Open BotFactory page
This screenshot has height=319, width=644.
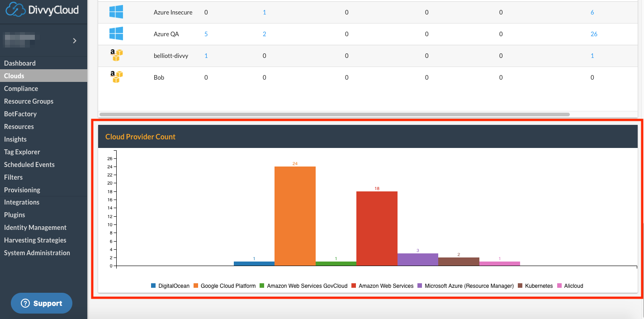point(20,114)
